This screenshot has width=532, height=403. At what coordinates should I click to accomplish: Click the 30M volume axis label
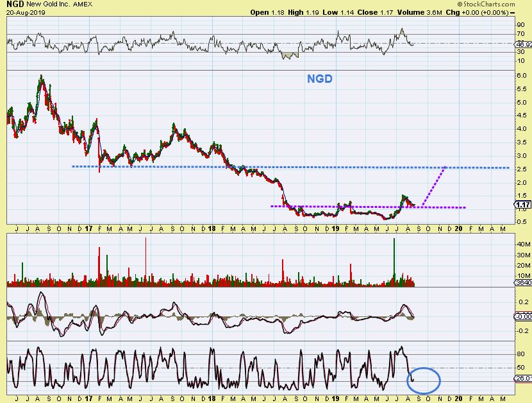point(524,255)
